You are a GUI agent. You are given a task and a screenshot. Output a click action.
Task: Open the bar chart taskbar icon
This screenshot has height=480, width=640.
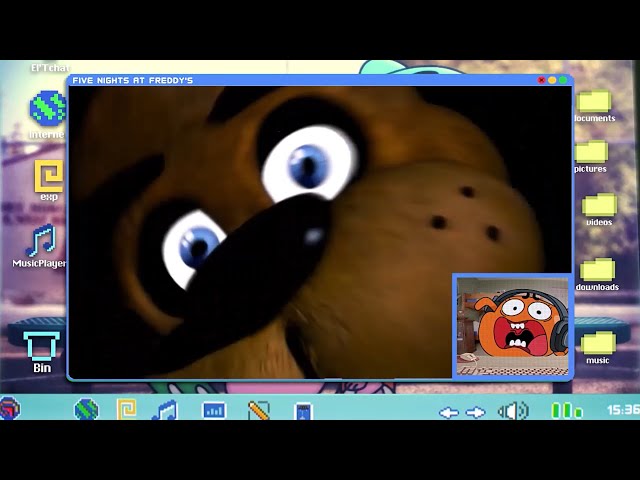pos(214,410)
